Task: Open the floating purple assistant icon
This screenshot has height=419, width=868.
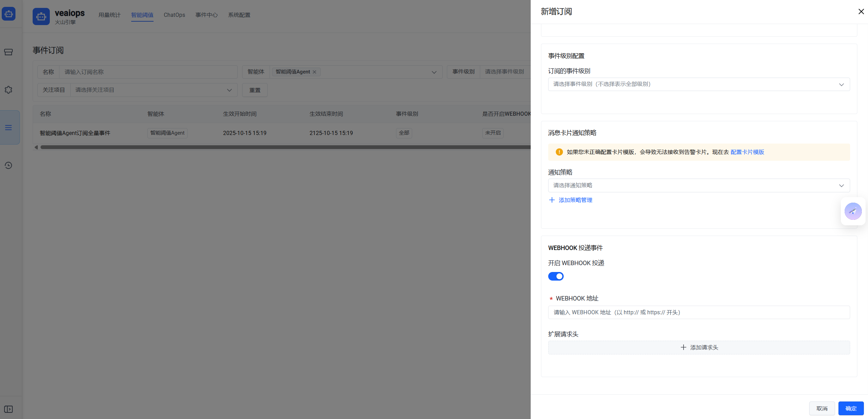Action: point(853,211)
